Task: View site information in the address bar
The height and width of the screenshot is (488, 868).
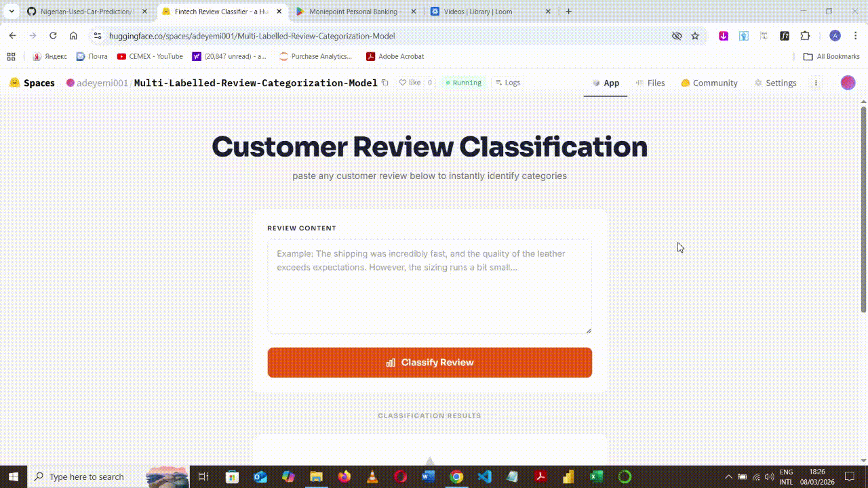Action: [98, 36]
